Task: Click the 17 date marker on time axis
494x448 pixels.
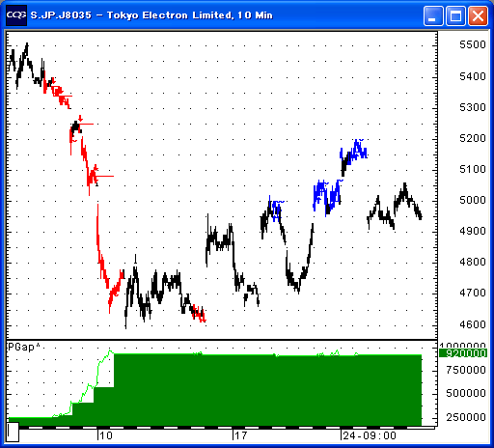Action: [x=240, y=435]
